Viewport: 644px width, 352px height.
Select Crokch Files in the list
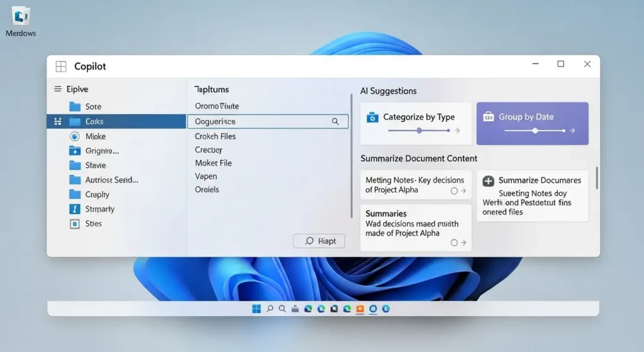point(215,136)
